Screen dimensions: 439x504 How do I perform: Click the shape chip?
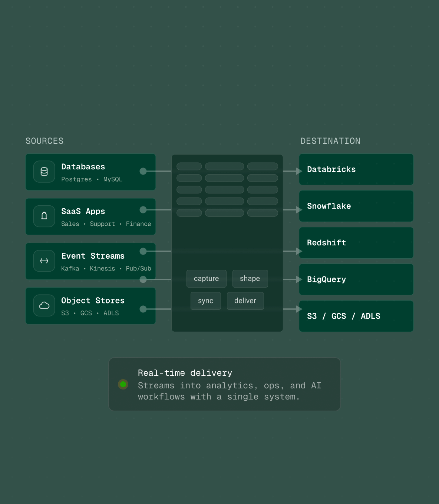250,279
